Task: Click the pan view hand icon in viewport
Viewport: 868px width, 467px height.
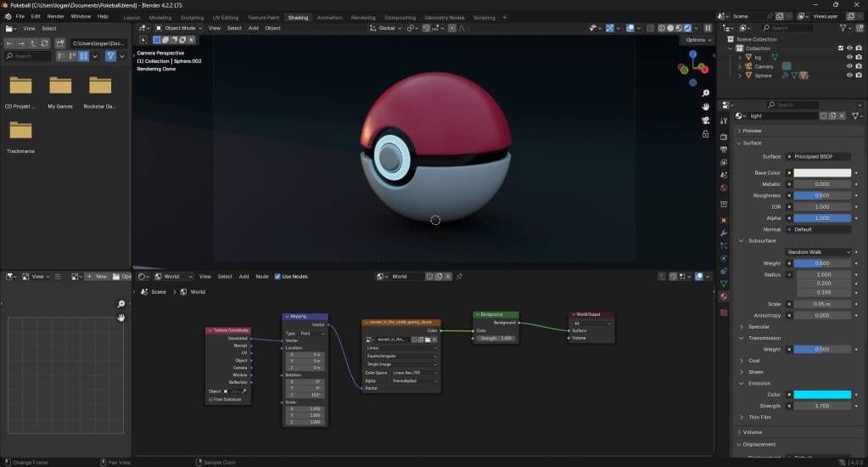Action: 706,106
